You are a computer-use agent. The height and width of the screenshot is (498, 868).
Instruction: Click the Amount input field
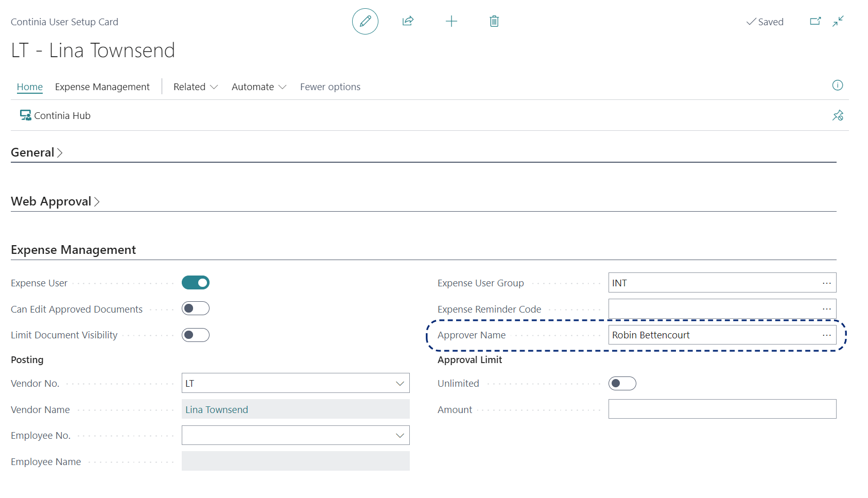[x=722, y=409]
